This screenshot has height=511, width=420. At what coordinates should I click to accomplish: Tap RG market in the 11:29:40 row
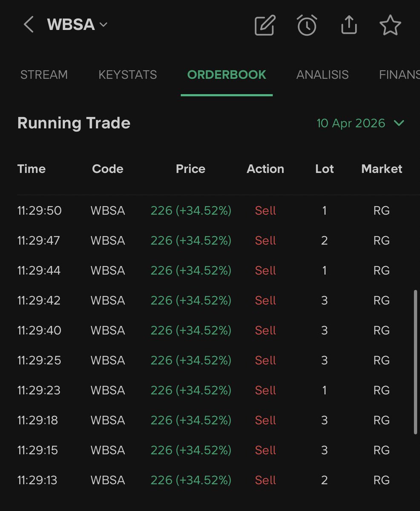(382, 330)
